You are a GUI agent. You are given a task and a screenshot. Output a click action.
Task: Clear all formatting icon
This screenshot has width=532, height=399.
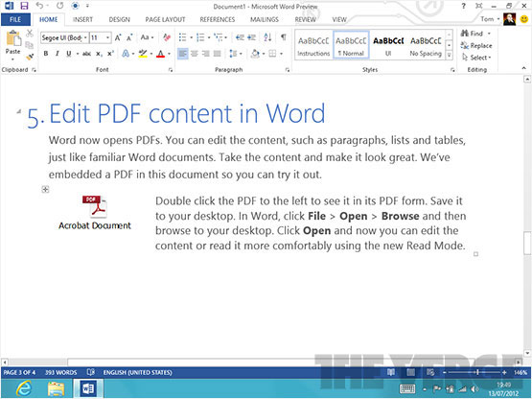(167, 37)
